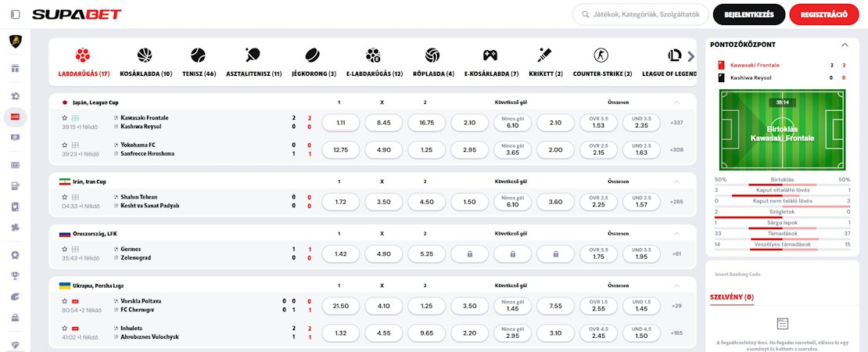The width and height of the screenshot is (868, 352).
Task: Collapse the Japán, League Cup section
Action: point(676,102)
